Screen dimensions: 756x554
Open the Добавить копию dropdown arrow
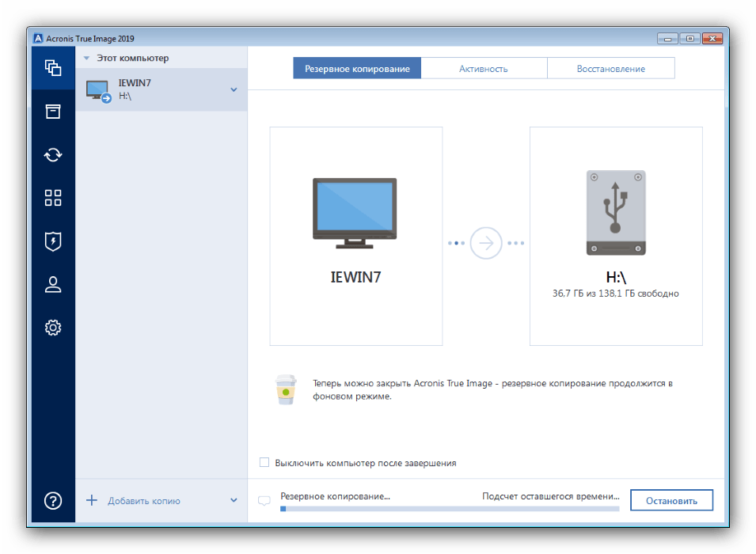pos(234,500)
